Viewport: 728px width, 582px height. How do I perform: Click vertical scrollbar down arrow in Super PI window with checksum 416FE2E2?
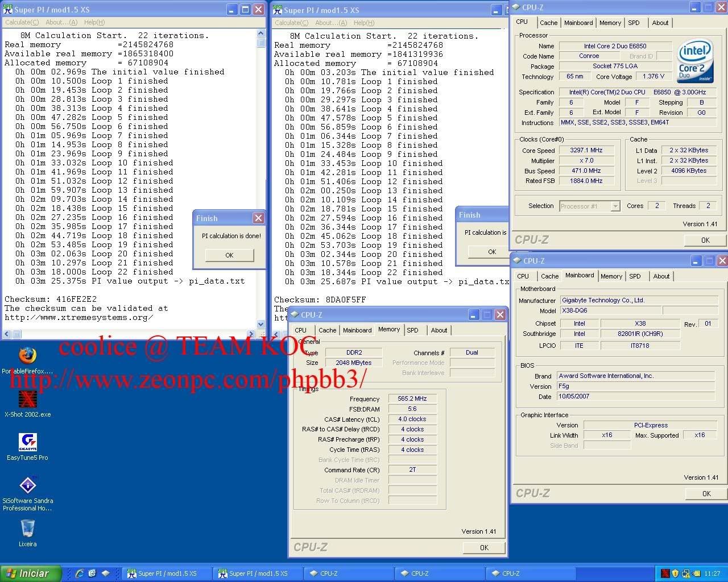click(x=261, y=325)
